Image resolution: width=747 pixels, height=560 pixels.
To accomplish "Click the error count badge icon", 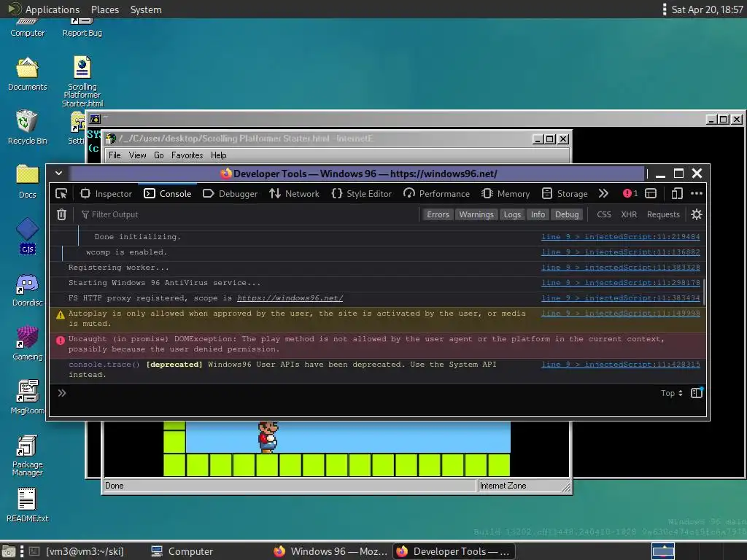I will click(x=630, y=193).
